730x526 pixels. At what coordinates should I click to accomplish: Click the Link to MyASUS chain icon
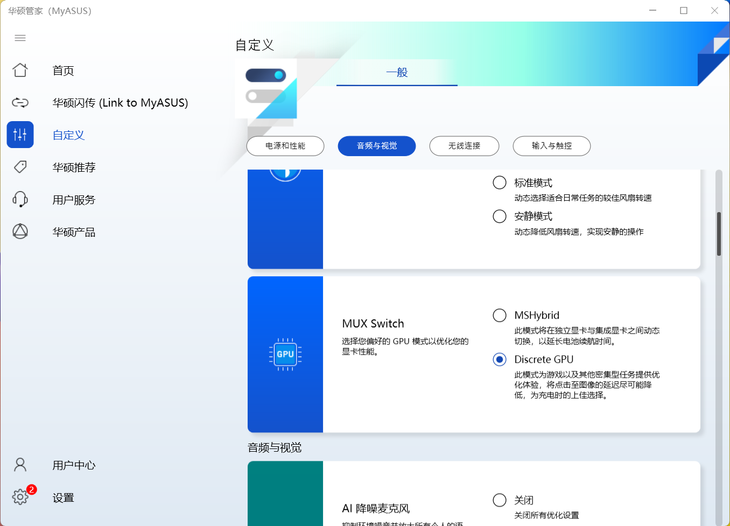tap(20, 102)
